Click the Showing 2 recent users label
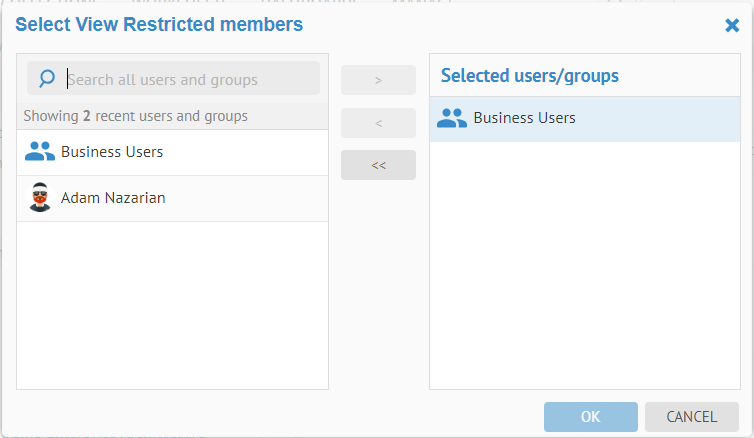Viewport: 754px width, 438px height. [136, 116]
